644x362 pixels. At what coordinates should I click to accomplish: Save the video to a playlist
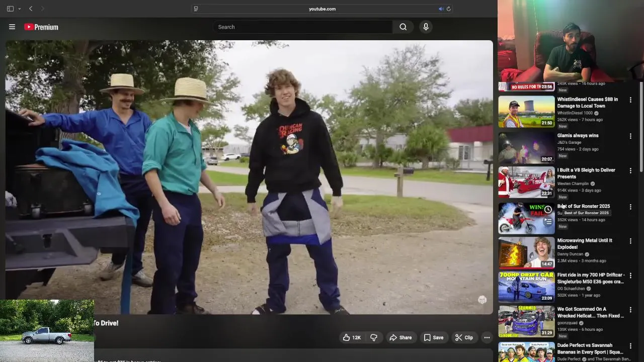(433, 338)
